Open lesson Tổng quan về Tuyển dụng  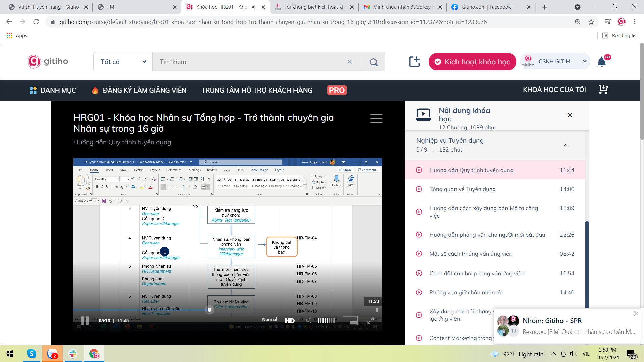tap(495, 189)
